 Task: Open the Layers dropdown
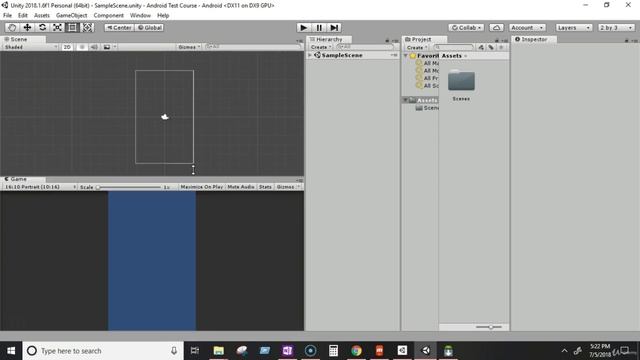573,27
